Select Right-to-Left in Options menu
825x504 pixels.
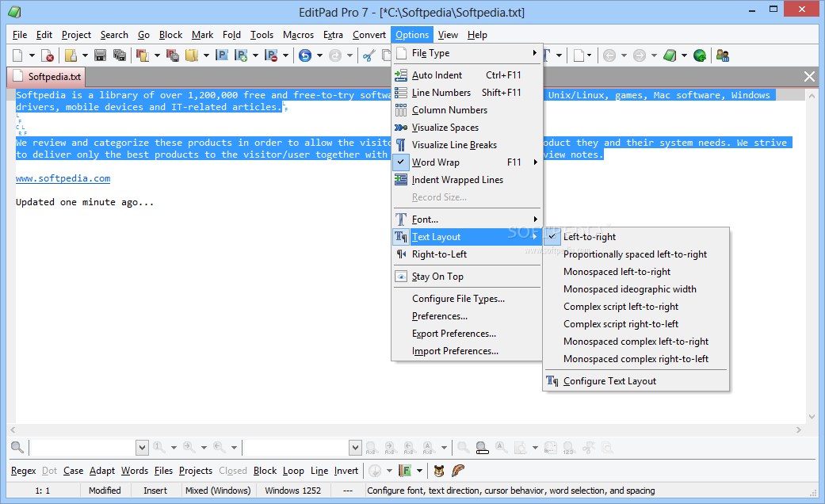click(467, 254)
